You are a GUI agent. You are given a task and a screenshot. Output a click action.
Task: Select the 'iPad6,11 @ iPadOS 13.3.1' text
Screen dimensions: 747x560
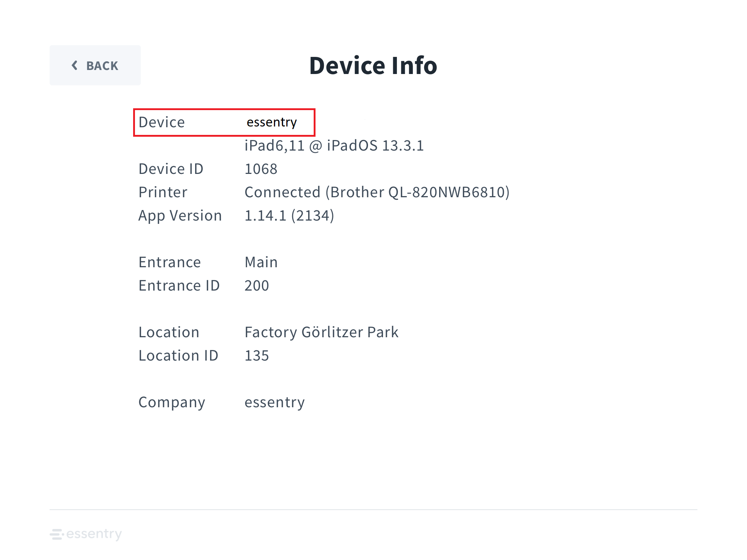[x=334, y=145]
